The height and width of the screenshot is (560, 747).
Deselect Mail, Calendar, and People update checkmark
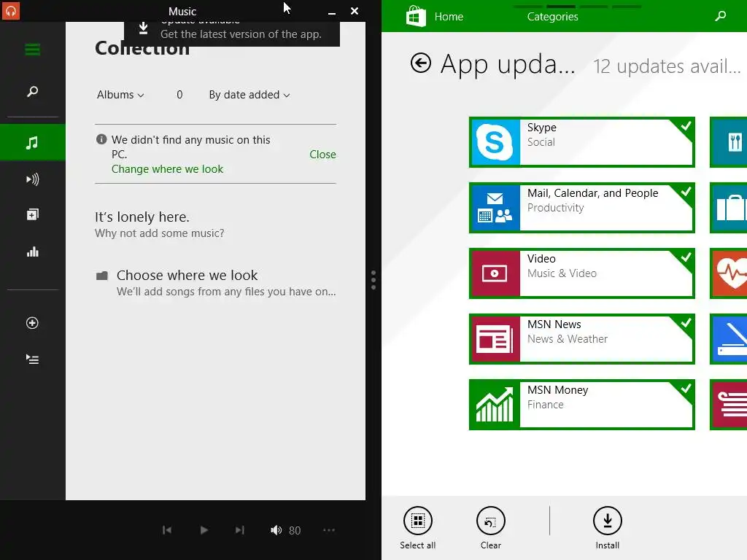[x=686, y=192]
